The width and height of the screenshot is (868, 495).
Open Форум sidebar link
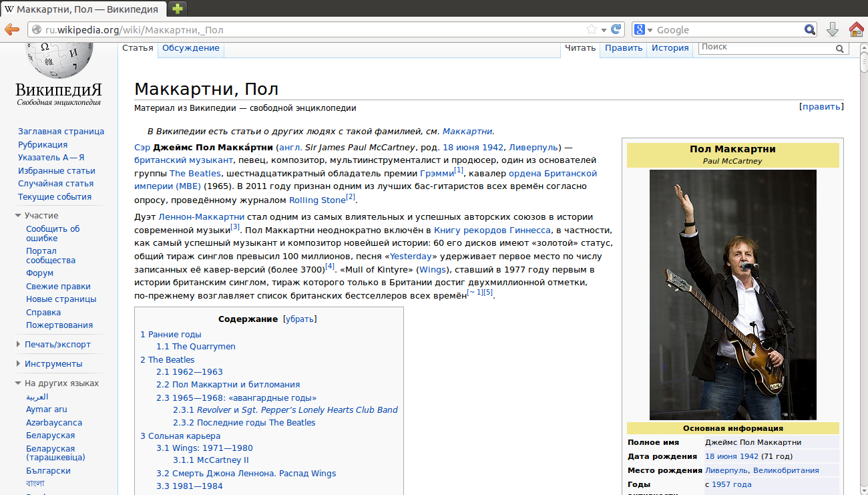pos(40,273)
